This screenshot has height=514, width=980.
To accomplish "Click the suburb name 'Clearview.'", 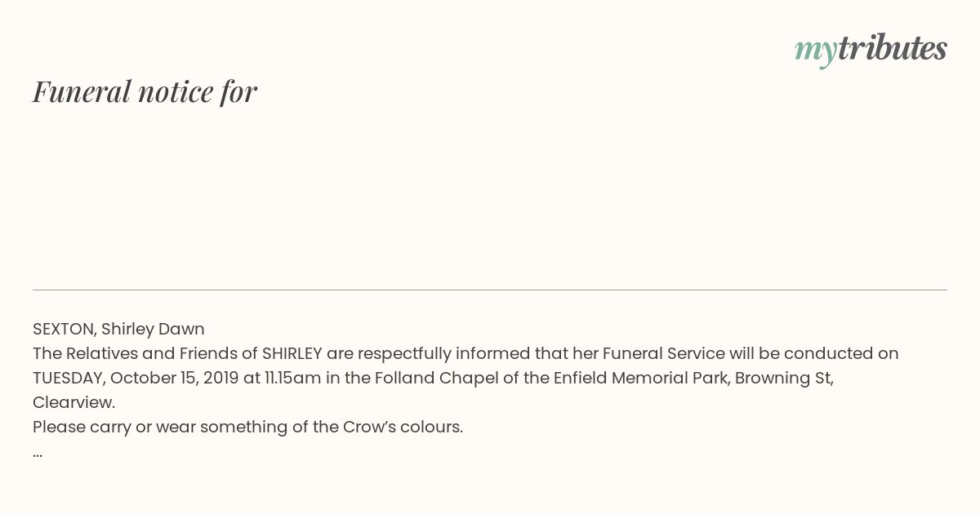I will [x=73, y=402].
